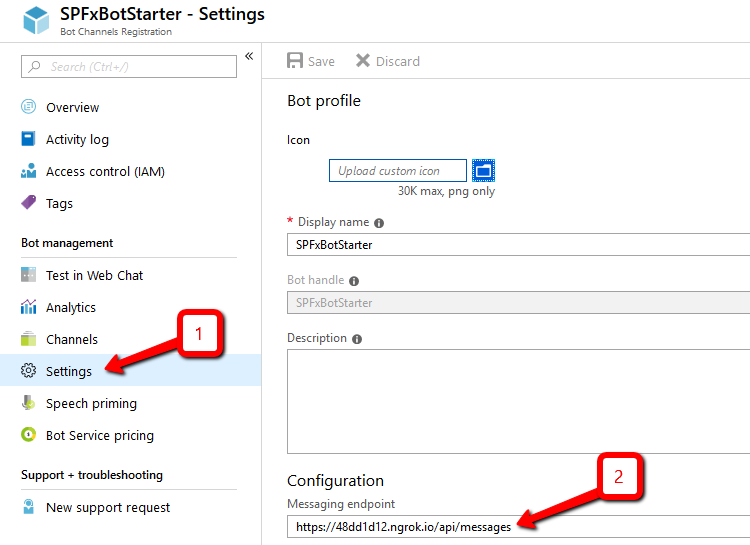Select Settings in Bot management menu
The image size is (750, 545).
point(68,371)
